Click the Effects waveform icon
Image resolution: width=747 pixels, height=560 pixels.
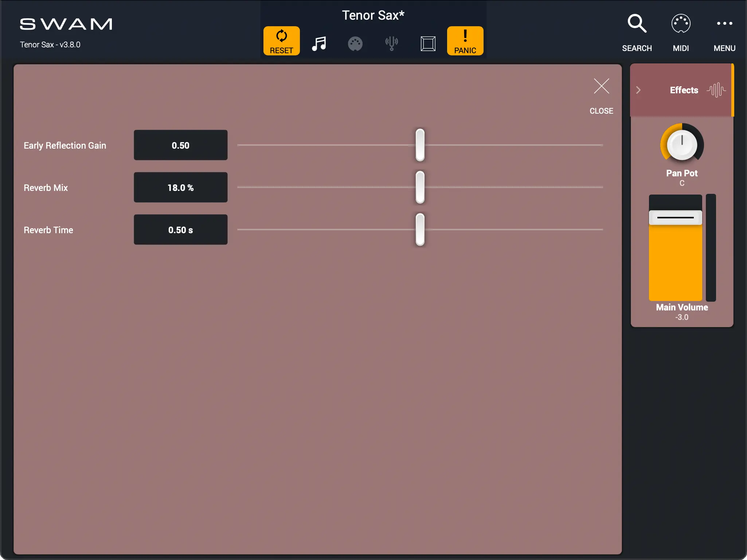716,90
